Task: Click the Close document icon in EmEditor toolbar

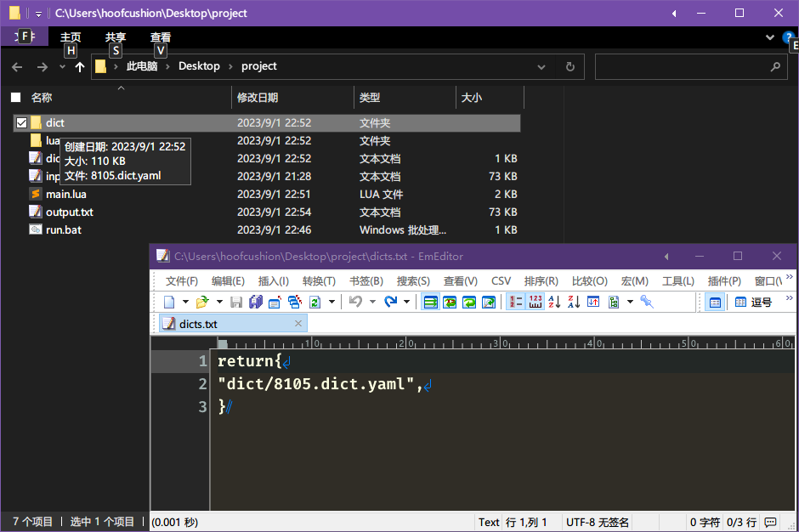Action: tap(275, 303)
